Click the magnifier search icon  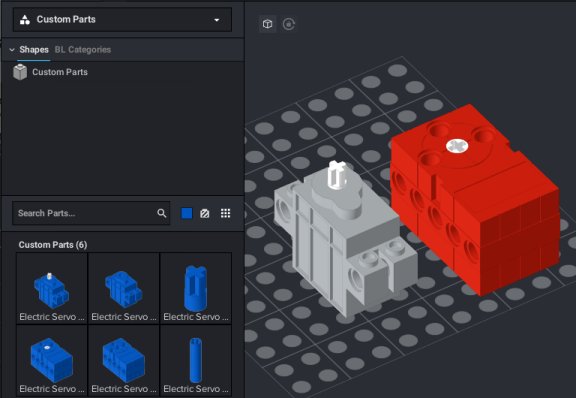click(162, 213)
